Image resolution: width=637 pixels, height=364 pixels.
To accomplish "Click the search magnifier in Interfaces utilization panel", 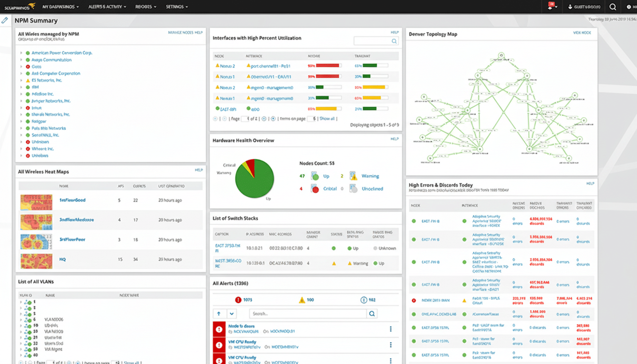I will click(393, 41).
